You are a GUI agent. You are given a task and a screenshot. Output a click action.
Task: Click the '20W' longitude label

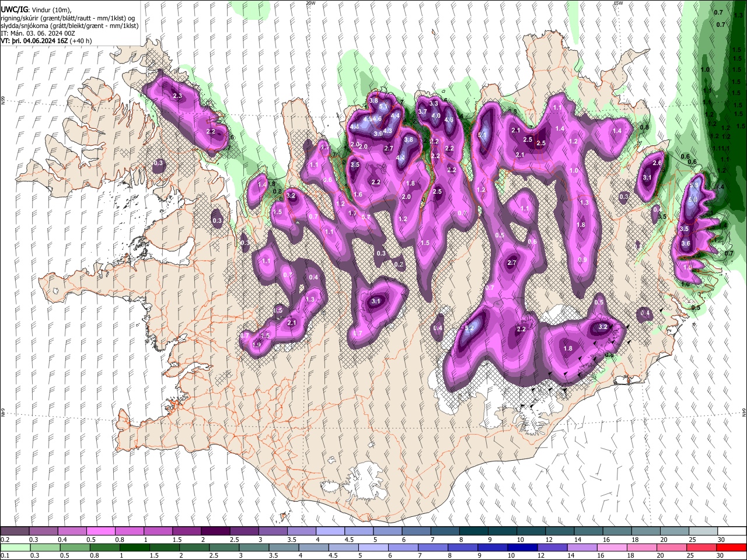[x=310, y=3]
